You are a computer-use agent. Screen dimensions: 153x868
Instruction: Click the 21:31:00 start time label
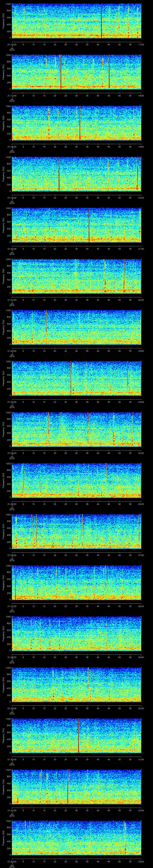point(12,811)
